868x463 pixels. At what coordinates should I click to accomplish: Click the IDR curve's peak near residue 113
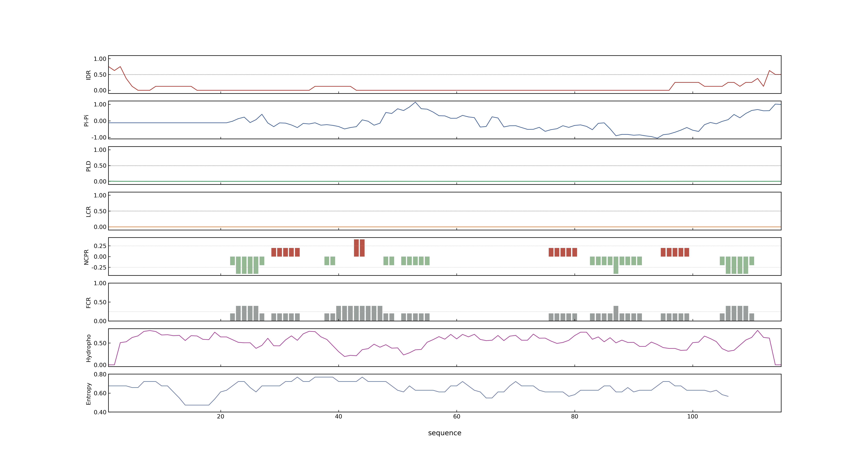point(769,71)
